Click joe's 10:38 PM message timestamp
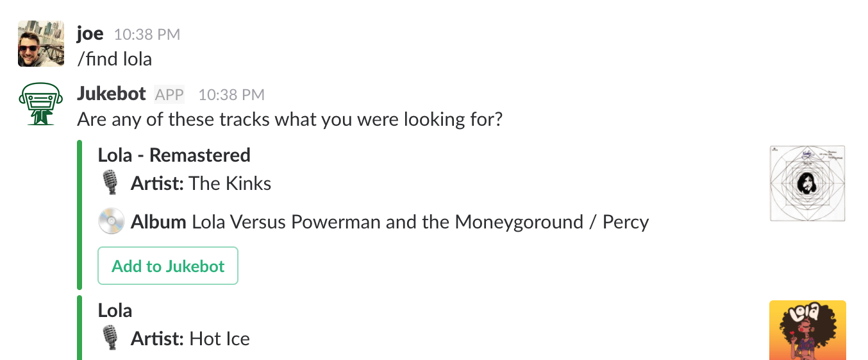 (x=147, y=35)
